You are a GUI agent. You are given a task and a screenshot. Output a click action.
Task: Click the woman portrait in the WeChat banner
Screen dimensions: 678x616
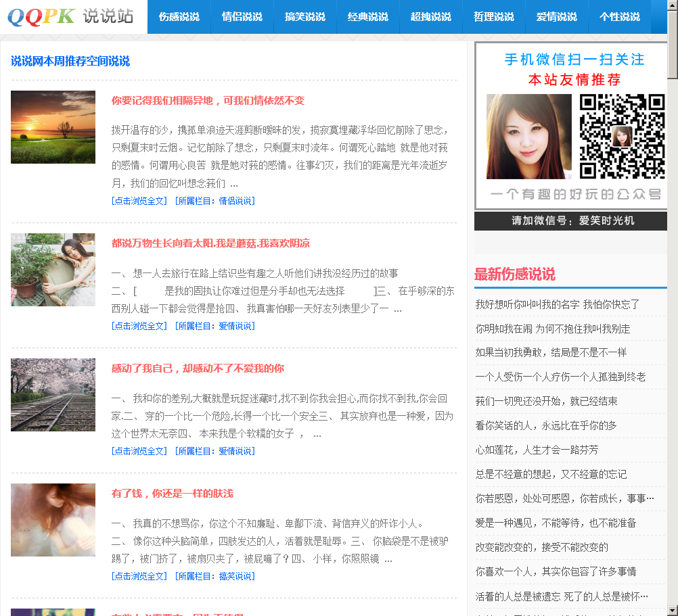[529, 137]
